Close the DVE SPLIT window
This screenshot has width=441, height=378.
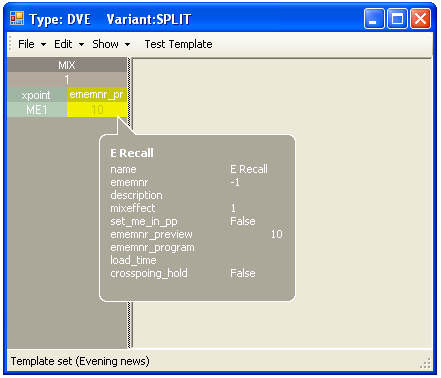420,19
